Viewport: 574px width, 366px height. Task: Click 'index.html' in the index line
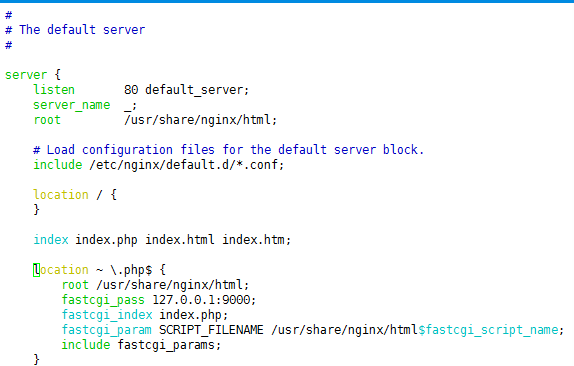pyautogui.click(x=179, y=240)
